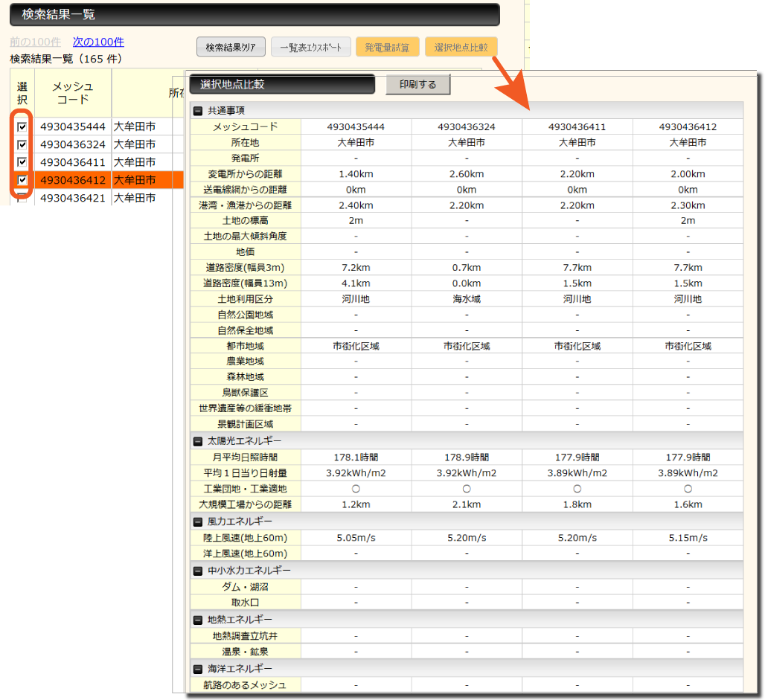This screenshot has width=765, height=700.
Task: Collapse the 風力エネルギー section
Action: [x=198, y=522]
